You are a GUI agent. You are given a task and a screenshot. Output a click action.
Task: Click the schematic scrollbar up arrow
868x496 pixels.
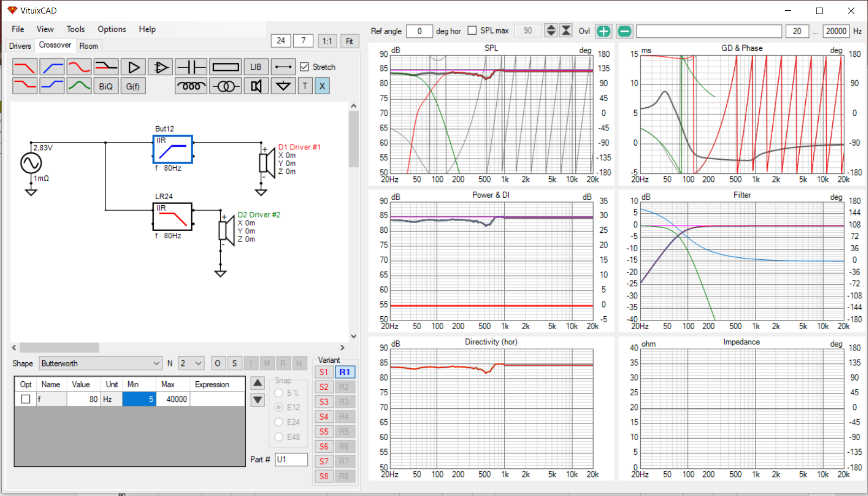pos(354,106)
